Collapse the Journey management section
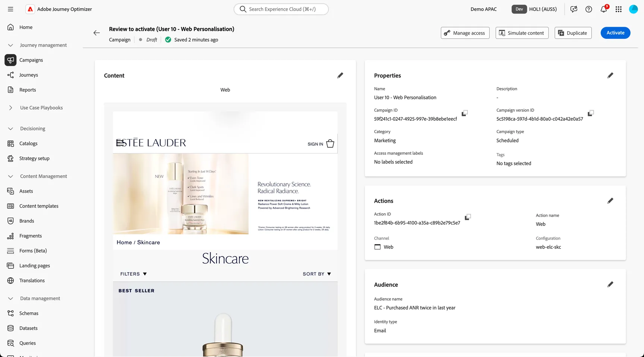644x357 pixels. point(10,45)
